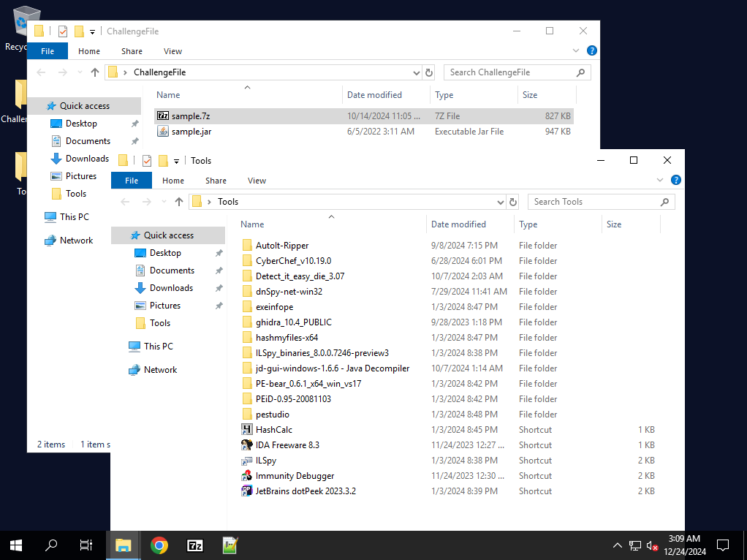Select the HashCalc shortcut icon
Viewport: 747px width, 560px height.
pos(247,430)
